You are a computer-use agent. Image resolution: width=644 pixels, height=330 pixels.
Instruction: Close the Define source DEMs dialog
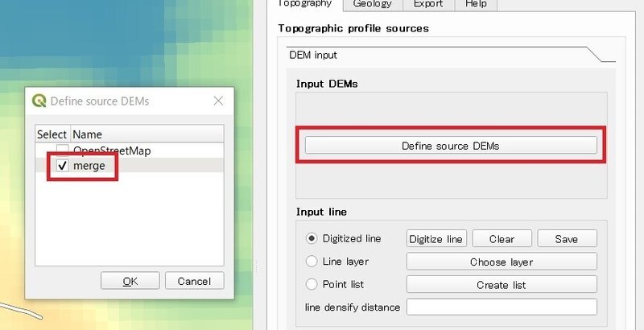point(218,101)
